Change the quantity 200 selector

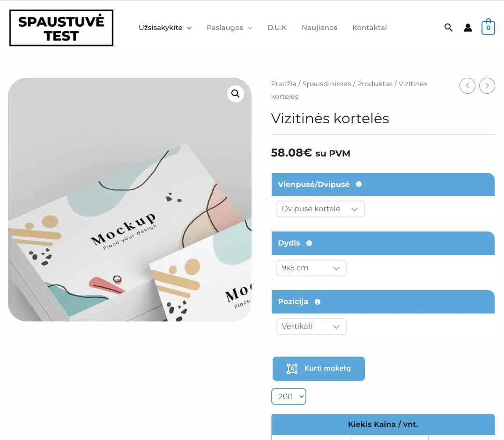289,396
